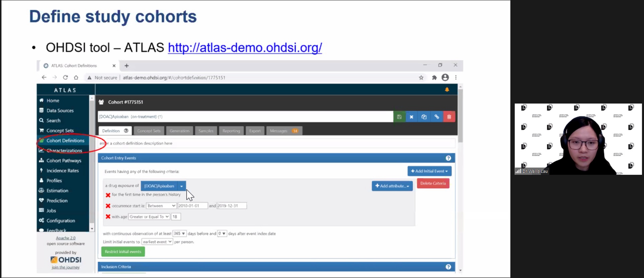Click the copy cohort icon

424,117
